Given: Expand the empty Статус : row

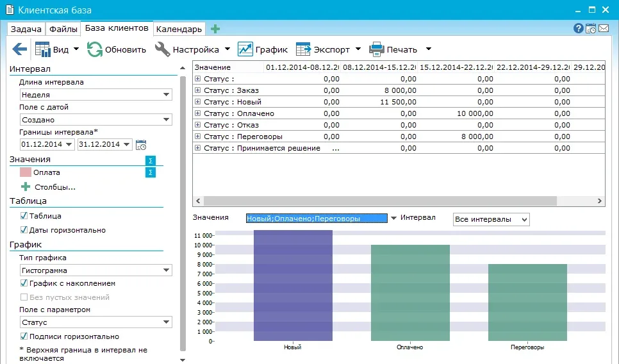Looking at the screenshot, I should tap(198, 79).
